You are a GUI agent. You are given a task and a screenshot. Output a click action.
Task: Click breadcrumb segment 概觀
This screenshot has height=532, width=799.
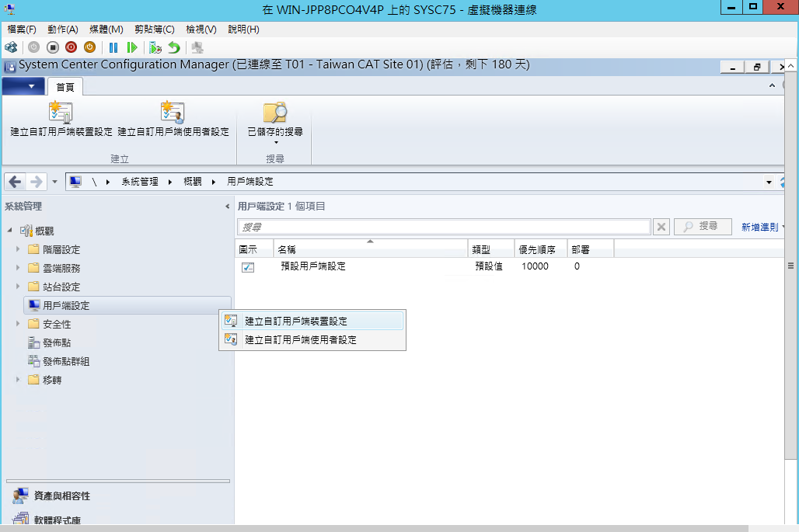[x=193, y=182]
